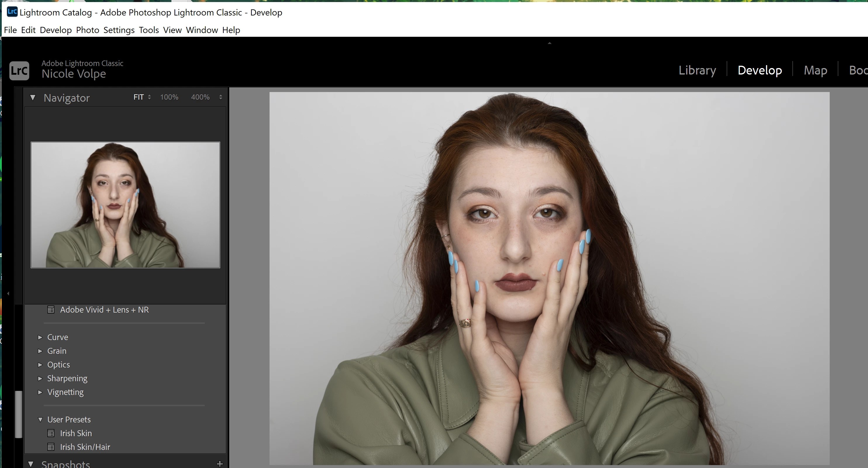The height and width of the screenshot is (468, 868).
Task: Click the Navigator preview thumbnail
Action: [125, 205]
